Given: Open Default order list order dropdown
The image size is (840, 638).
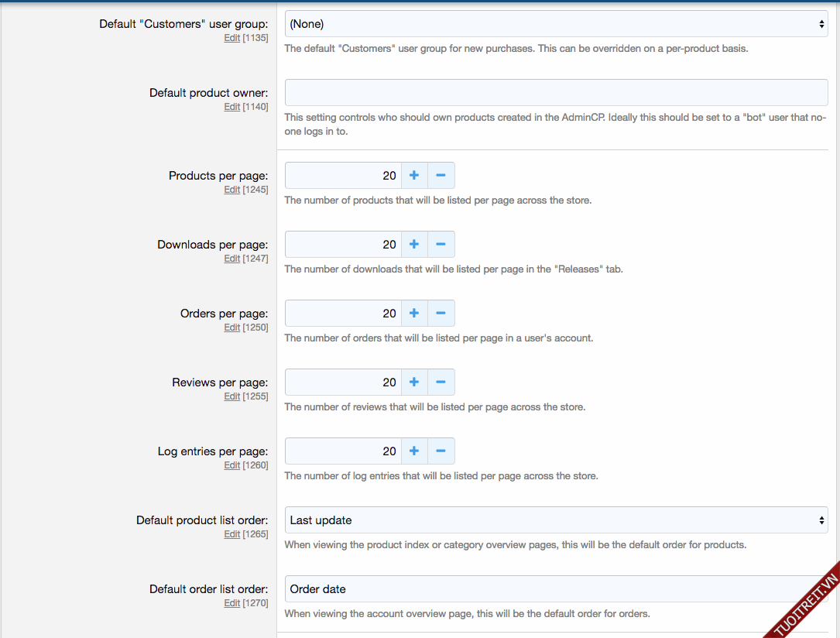Looking at the screenshot, I should (556, 589).
